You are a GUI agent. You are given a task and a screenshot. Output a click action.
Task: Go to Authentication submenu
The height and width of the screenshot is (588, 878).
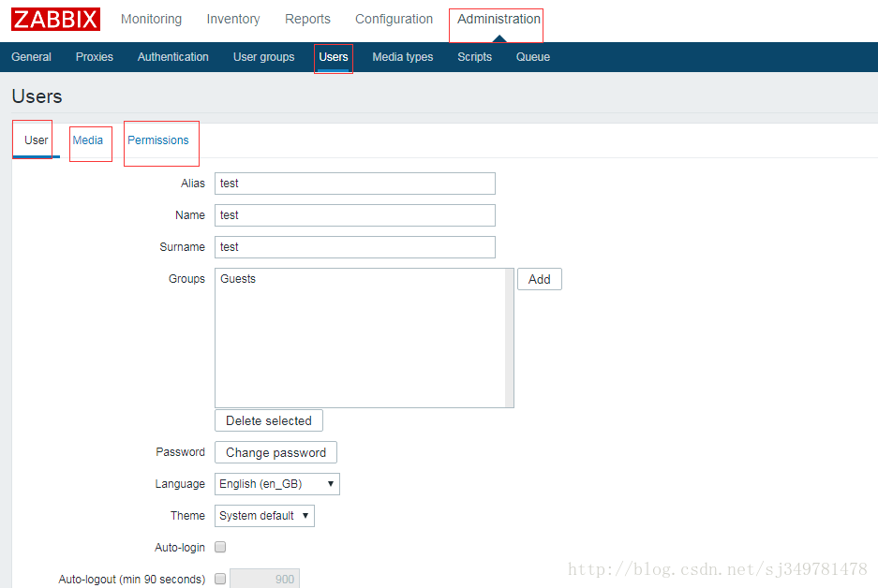173,57
